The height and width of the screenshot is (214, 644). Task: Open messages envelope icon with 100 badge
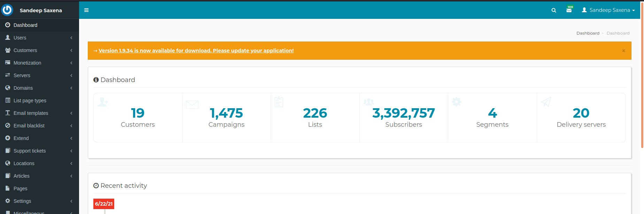[569, 9]
